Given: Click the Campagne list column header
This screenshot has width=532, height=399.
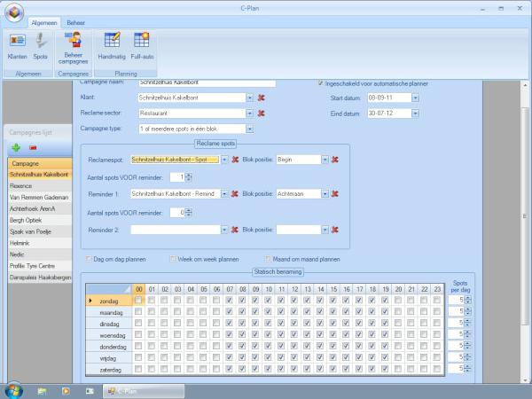Looking at the screenshot, I should (40, 163).
